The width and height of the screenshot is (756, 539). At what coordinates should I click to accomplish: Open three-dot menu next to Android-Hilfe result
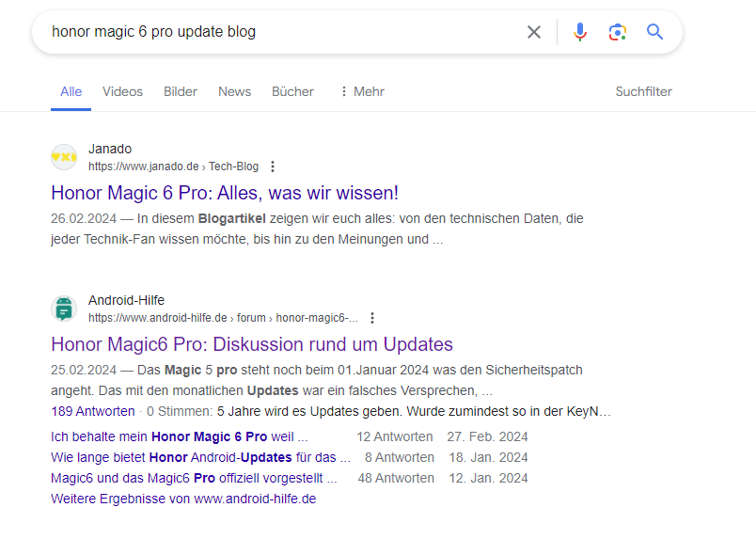371,318
